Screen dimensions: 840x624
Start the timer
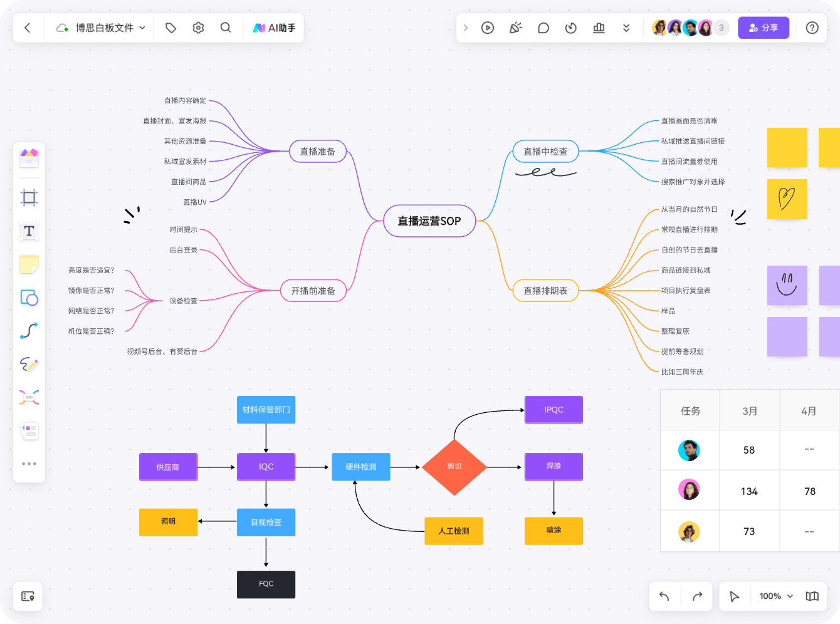pyautogui.click(x=570, y=28)
